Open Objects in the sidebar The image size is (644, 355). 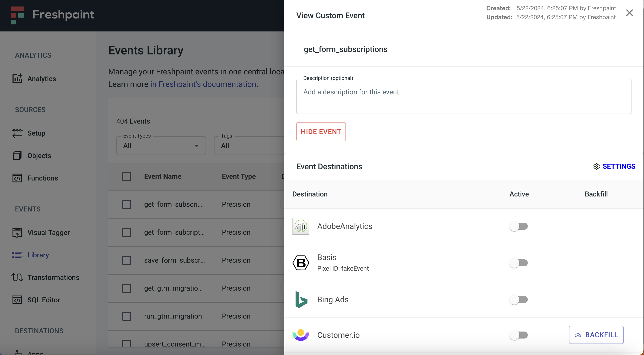point(39,156)
